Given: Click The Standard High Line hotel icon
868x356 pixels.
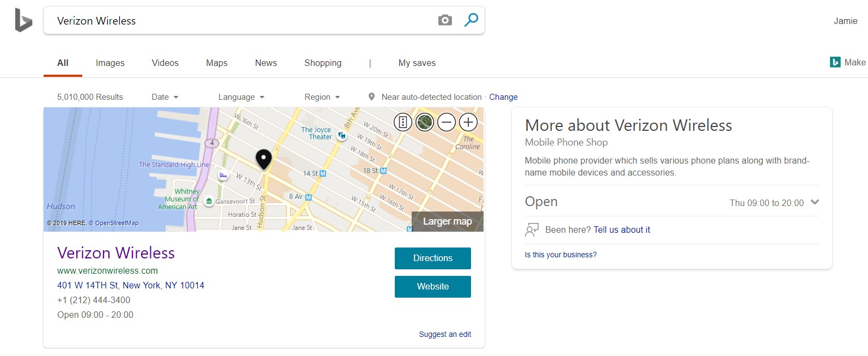Looking at the screenshot, I should pos(223,175).
